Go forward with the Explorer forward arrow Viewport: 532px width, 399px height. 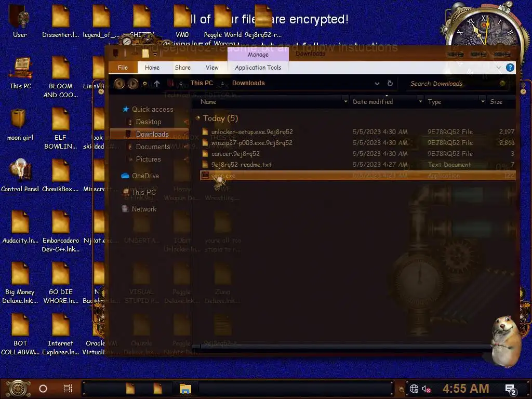(133, 83)
